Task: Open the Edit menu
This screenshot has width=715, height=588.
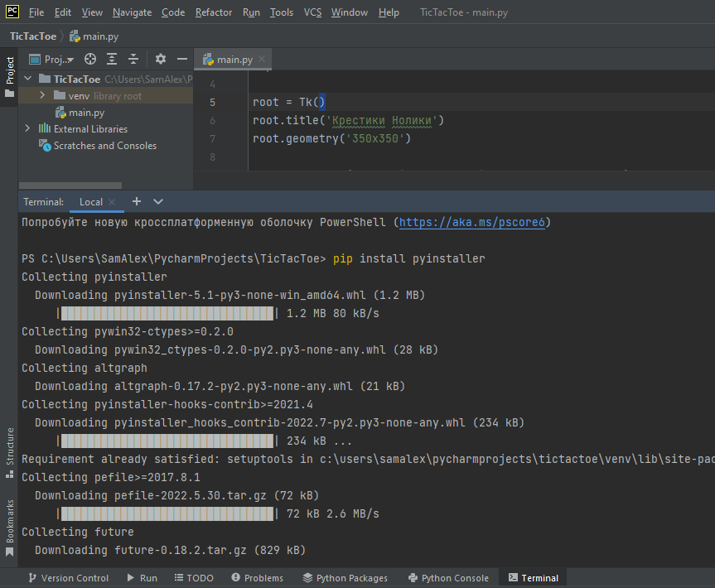Action: (62, 12)
